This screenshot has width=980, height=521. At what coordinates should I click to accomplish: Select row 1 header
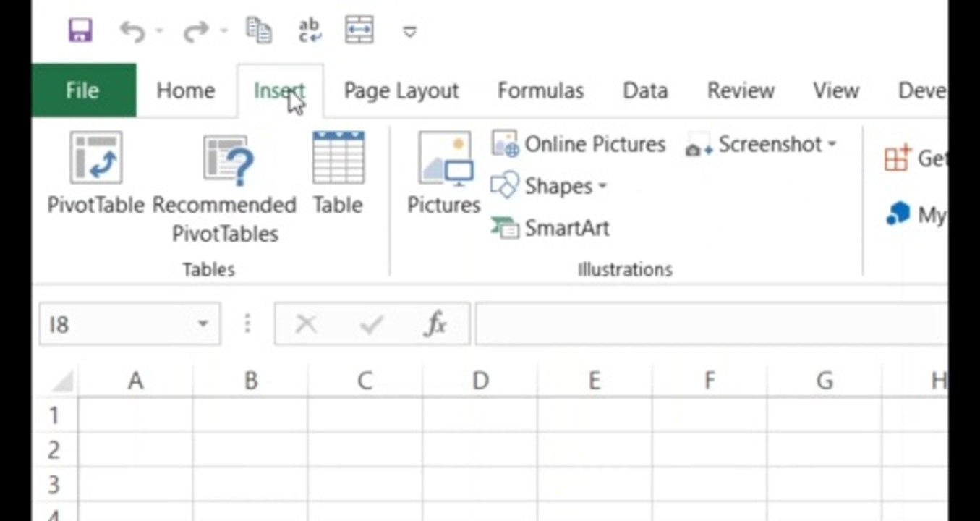click(x=54, y=415)
